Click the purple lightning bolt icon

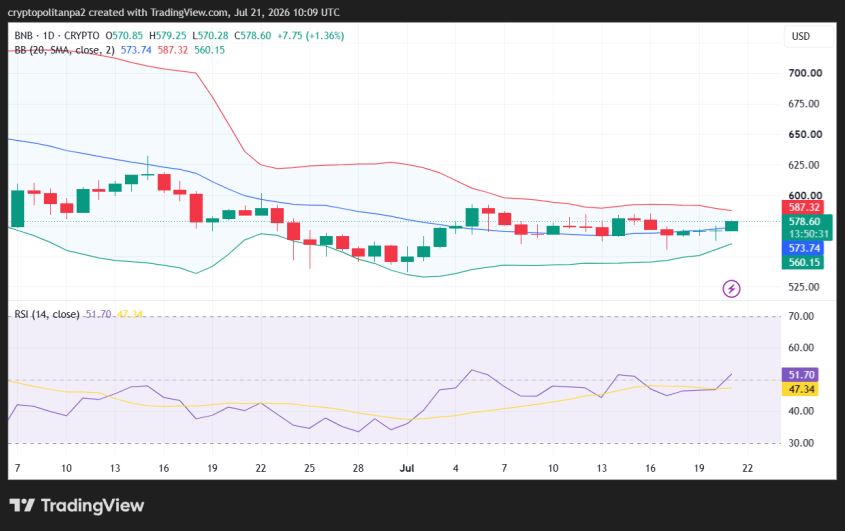point(731,289)
